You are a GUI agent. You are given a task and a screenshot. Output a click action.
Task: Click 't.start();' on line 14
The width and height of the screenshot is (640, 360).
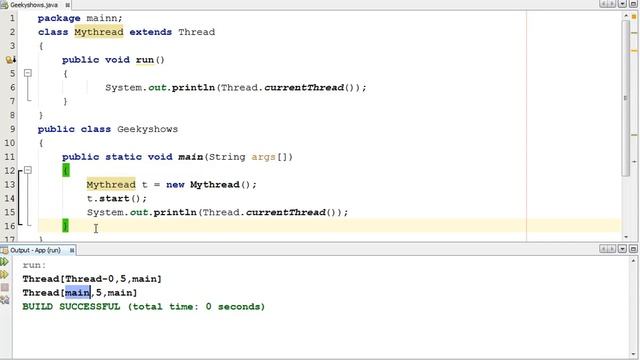coord(117,199)
